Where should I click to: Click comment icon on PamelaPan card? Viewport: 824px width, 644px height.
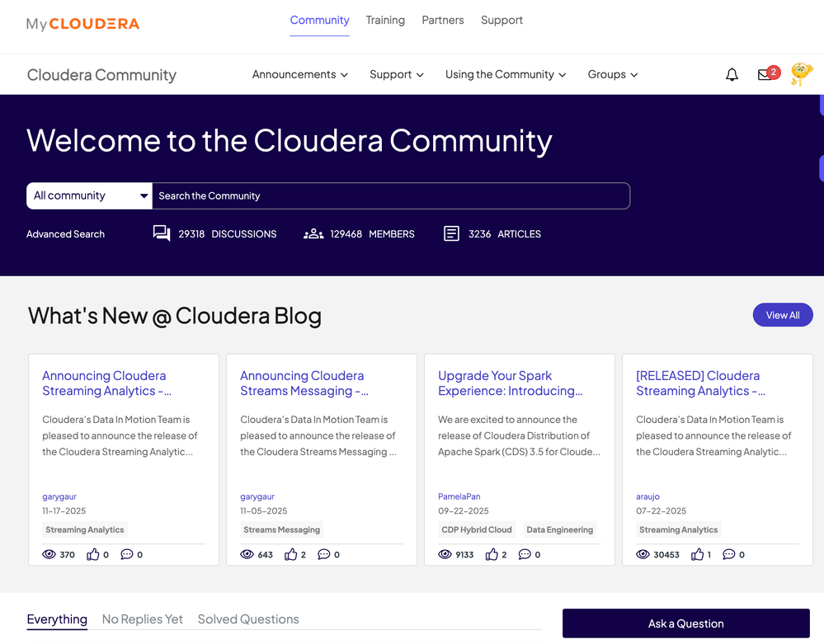(x=525, y=554)
